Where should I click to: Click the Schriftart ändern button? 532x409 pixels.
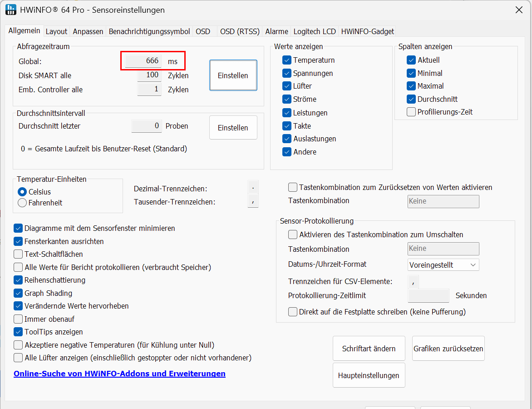pos(369,349)
